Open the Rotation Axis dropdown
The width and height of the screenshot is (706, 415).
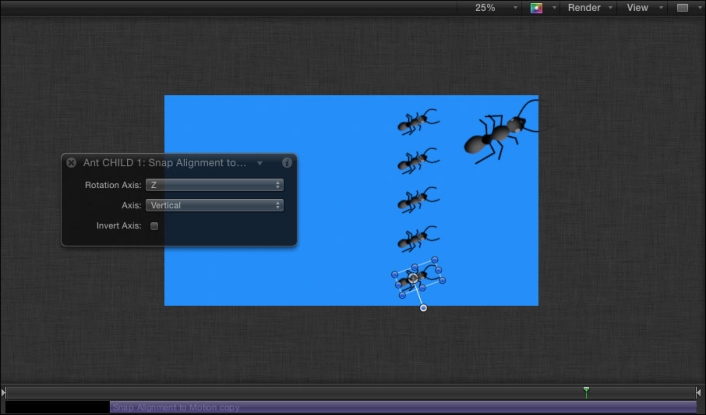(x=214, y=185)
